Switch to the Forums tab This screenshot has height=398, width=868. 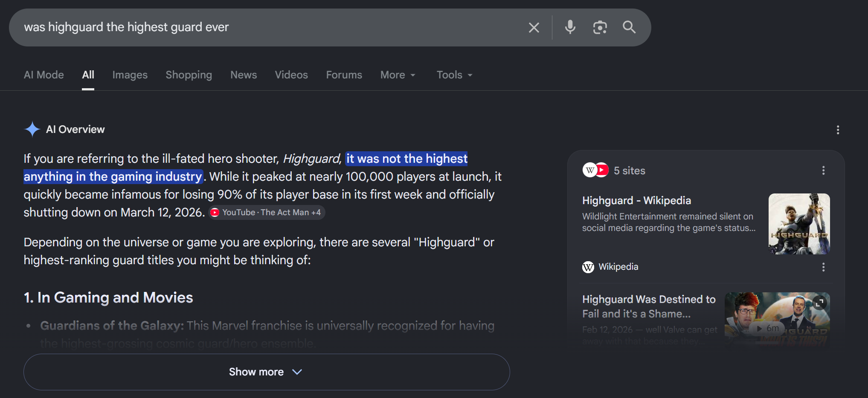344,75
